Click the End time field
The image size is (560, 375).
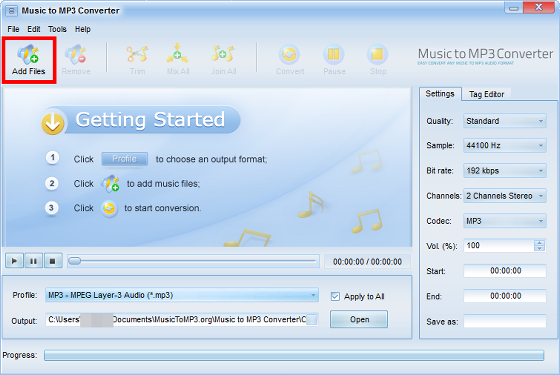[505, 296]
